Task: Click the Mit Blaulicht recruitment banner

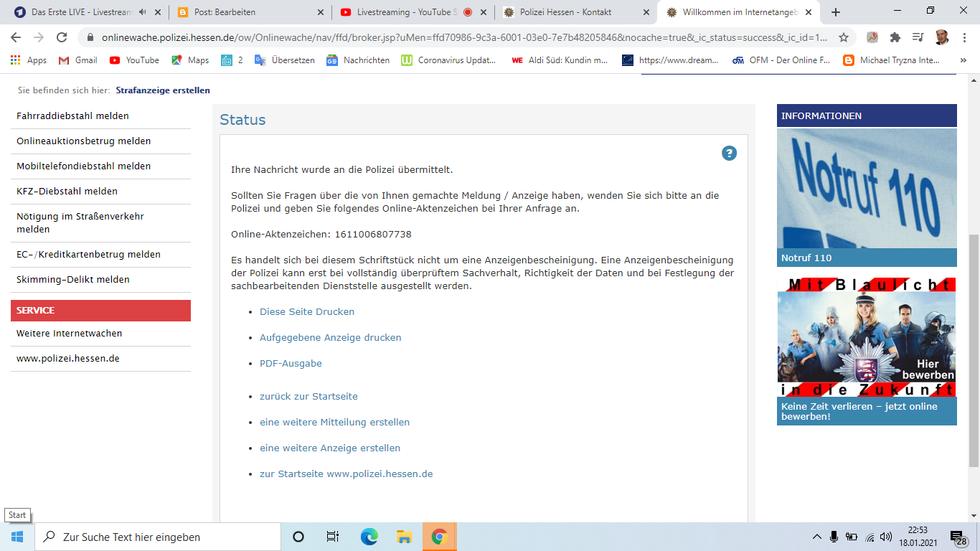Action: tap(867, 337)
